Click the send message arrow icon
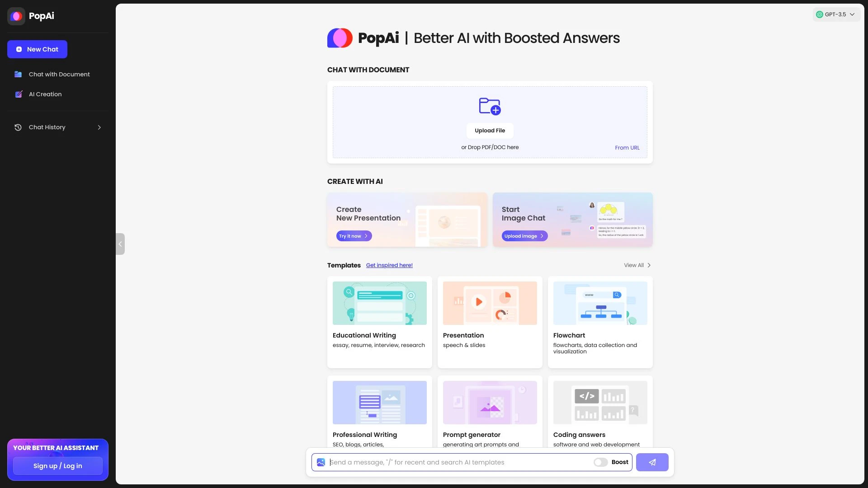The width and height of the screenshot is (868, 488). pos(652,462)
